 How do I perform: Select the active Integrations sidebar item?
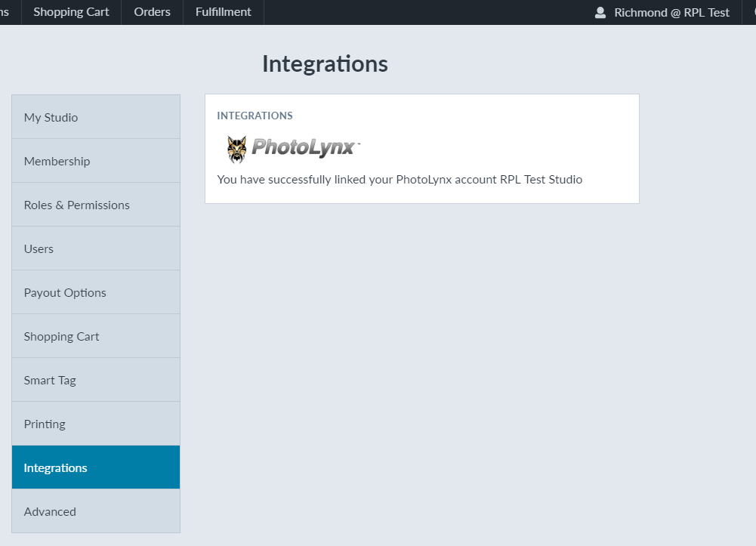[x=96, y=467]
